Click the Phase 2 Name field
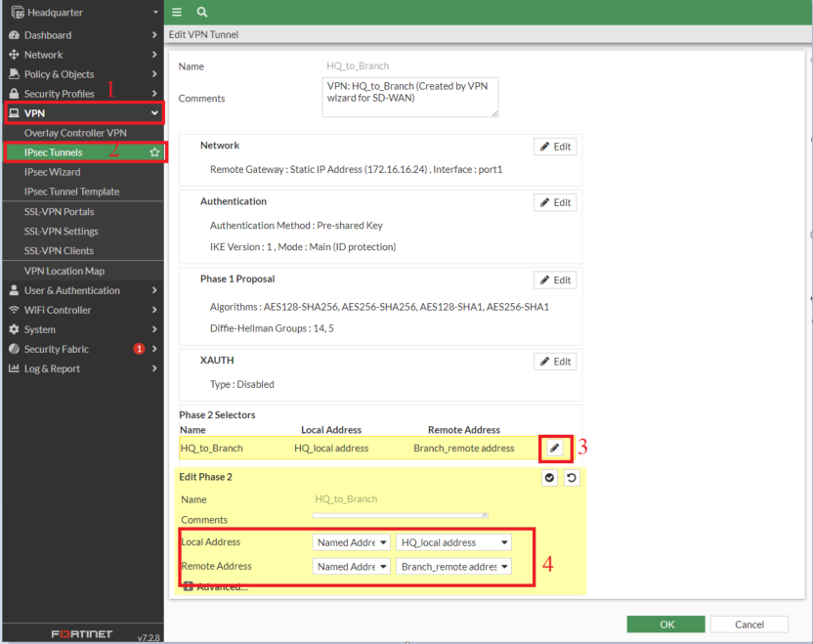This screenshot has width=813, height=644. (346, 499)
